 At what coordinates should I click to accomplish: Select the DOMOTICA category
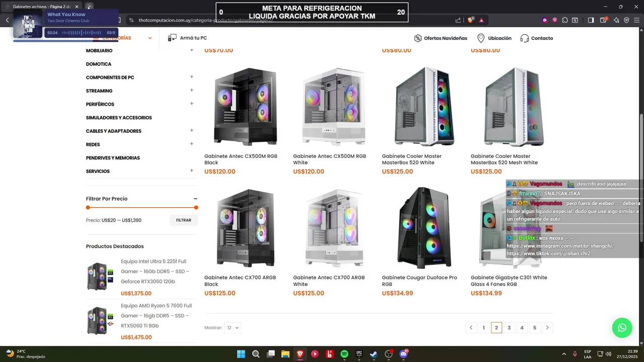[x=99, y=64]
